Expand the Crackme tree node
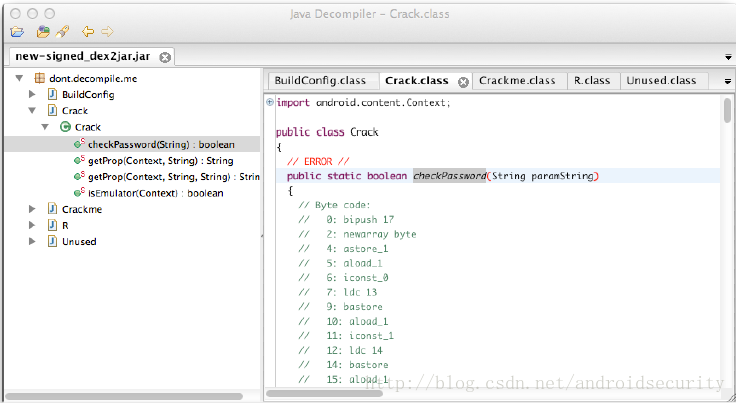The height and width of the screenshot is (403, 736). [32, 209]
